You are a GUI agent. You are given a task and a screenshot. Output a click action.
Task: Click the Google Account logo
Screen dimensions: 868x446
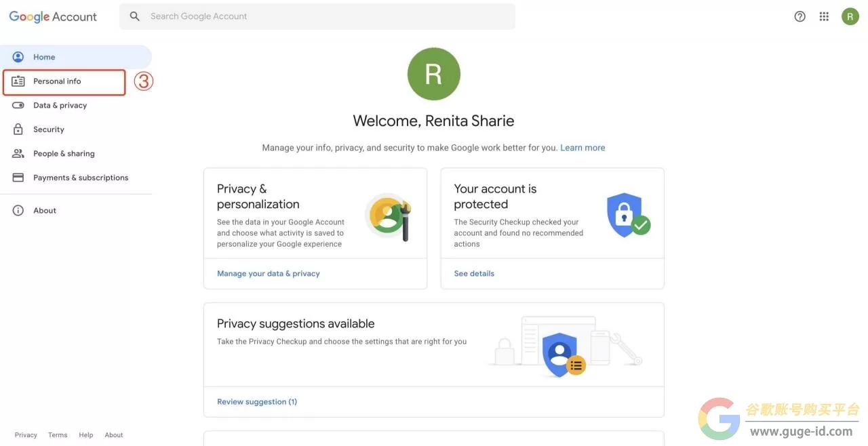(53, 17)
